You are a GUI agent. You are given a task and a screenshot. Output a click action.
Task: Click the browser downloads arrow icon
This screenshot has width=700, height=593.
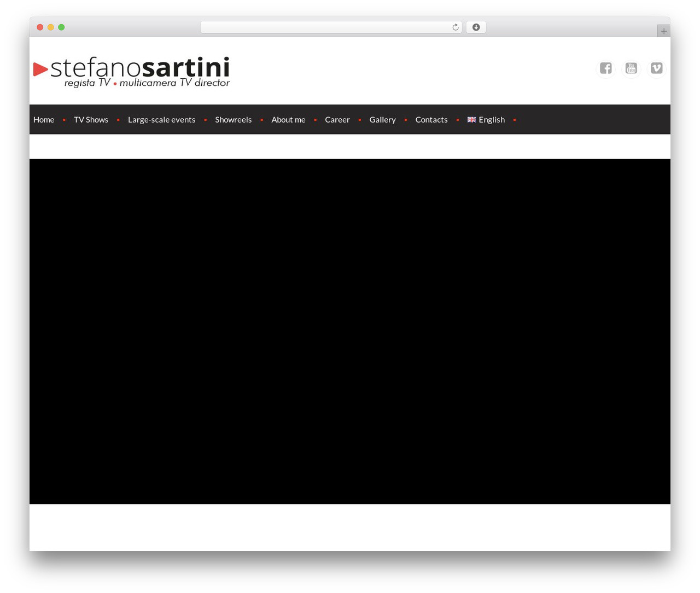point(476,27)
